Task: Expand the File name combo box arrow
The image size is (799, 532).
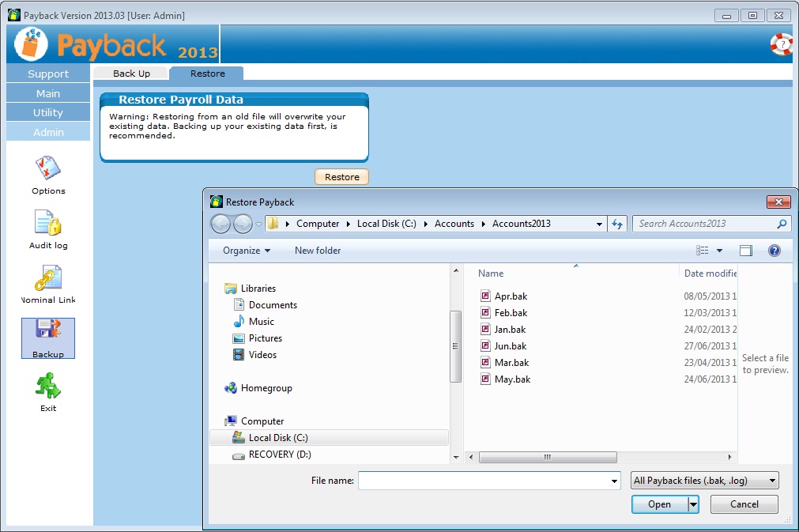Action: [614, 481]
